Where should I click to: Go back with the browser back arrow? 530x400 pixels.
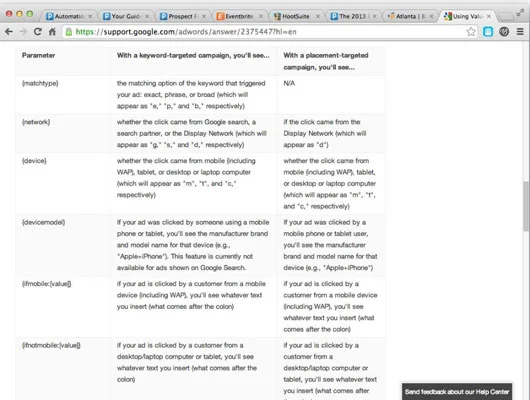pyautogui.click(x=9, y=32)
